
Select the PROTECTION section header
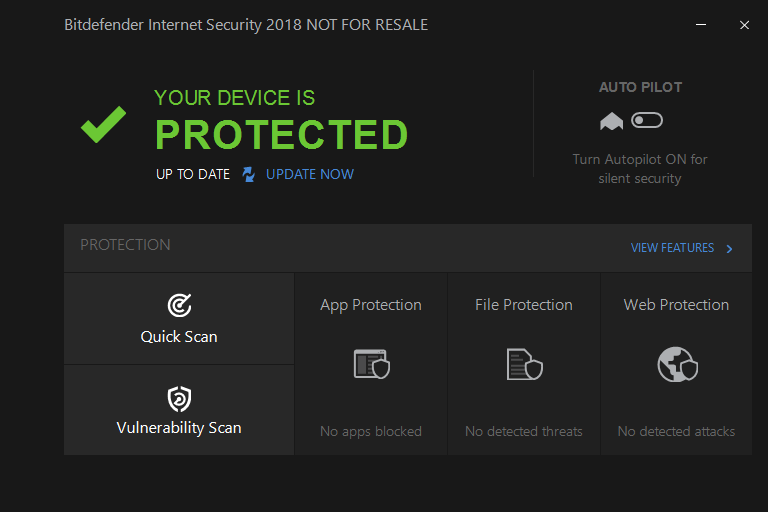click(126, 245)
